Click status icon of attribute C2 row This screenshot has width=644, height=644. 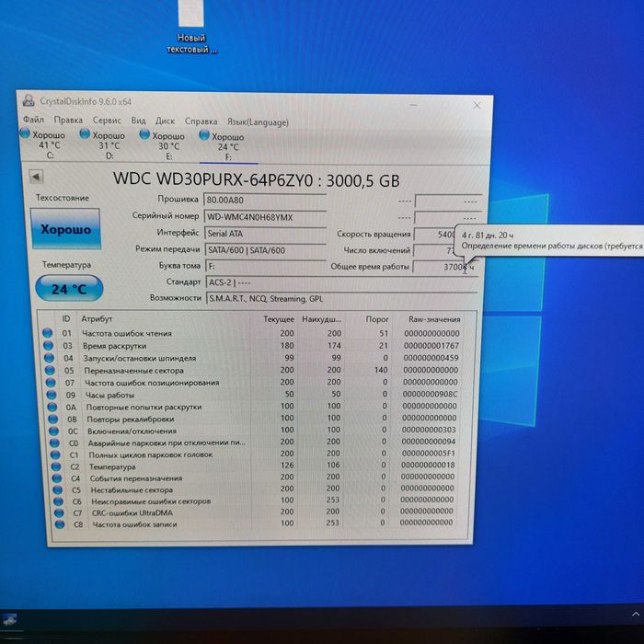[56, 466]
